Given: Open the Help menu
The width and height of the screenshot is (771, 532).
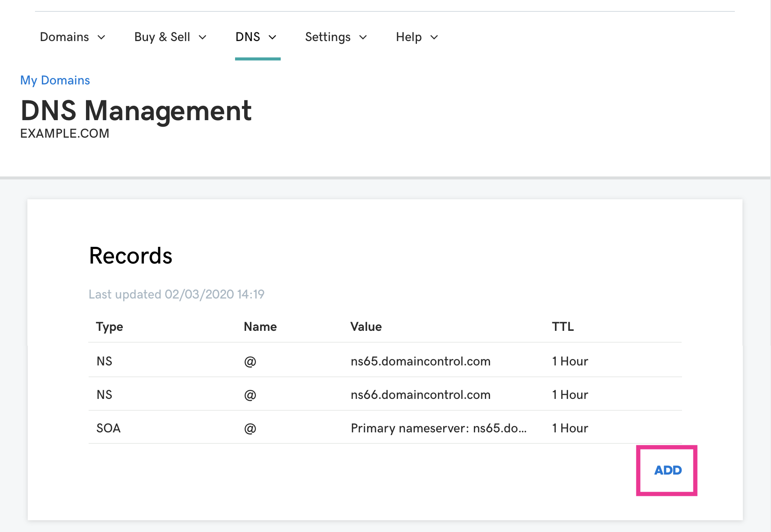Looking at the screenshot, I should [x=417, y=37].
